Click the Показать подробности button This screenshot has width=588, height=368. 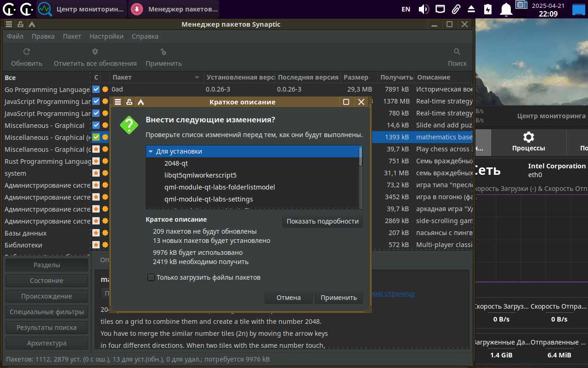(322, 221)
